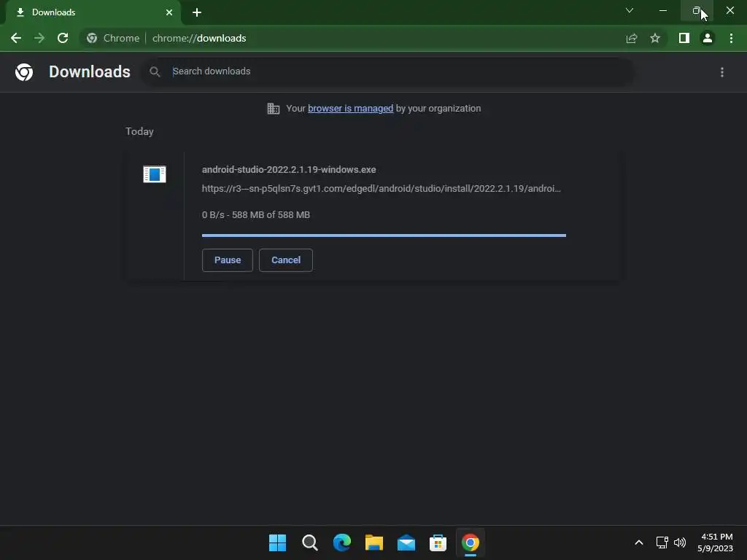Click the '588 MB of 588 MB' status text
The width and height of the screenshot is (747, 560).
pos(271,215)
